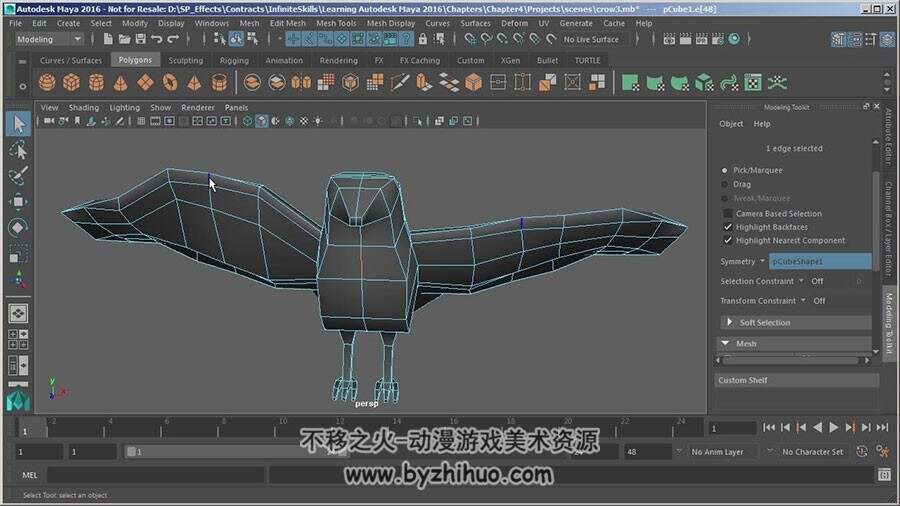
Task: Create a polygon pyramid from shelf
Action: pos(195,83)
